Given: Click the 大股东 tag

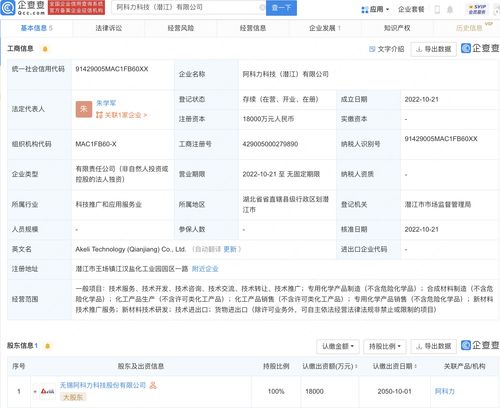Looking at the screenshot, I should pos(72,397).
